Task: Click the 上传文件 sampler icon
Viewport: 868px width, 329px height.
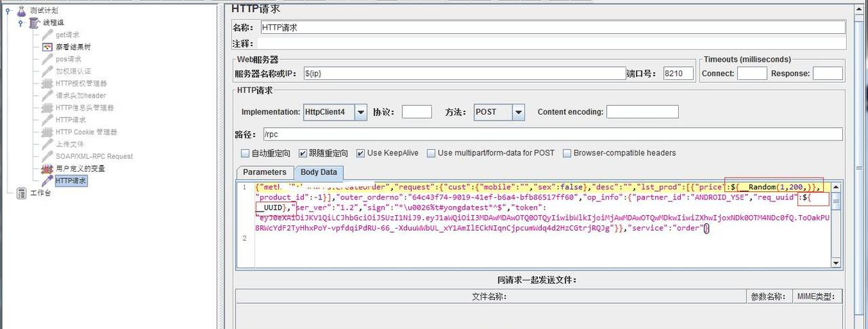Action: [x=47, y=144]
